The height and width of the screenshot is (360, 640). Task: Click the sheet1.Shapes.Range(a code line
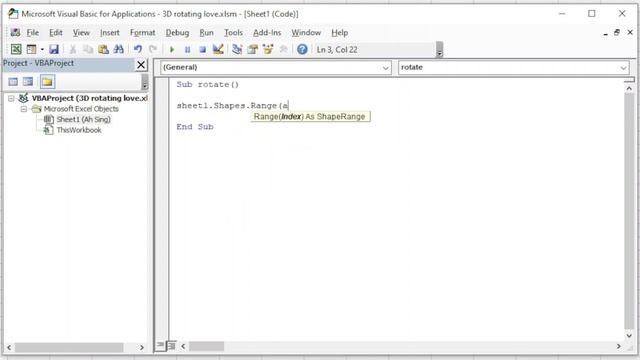(232, 106)
